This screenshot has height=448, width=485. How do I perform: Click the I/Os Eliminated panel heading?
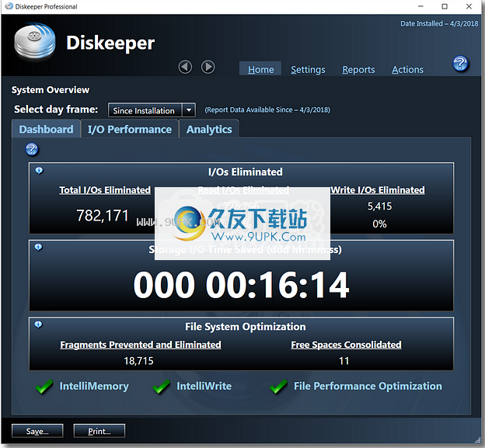coord(246,172)
